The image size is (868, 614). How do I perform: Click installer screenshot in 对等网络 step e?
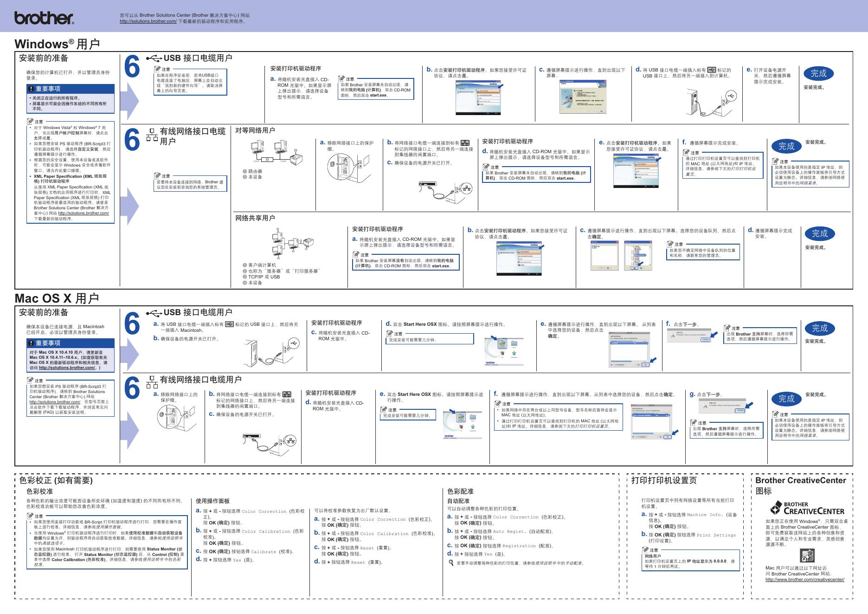click(x=637, y=170)
